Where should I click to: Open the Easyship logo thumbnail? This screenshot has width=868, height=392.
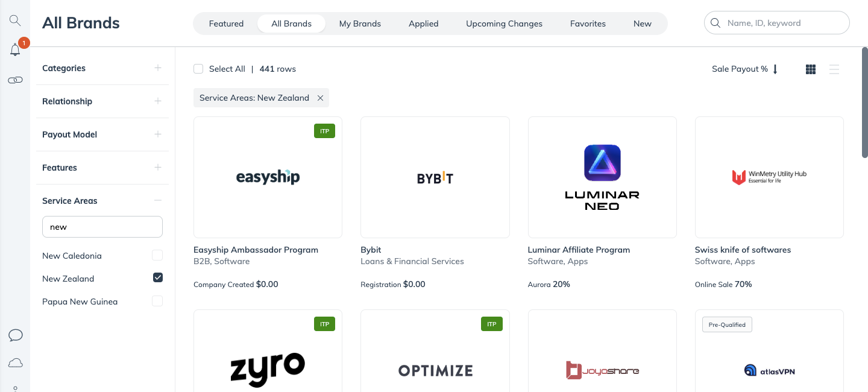tap(268, 177)
